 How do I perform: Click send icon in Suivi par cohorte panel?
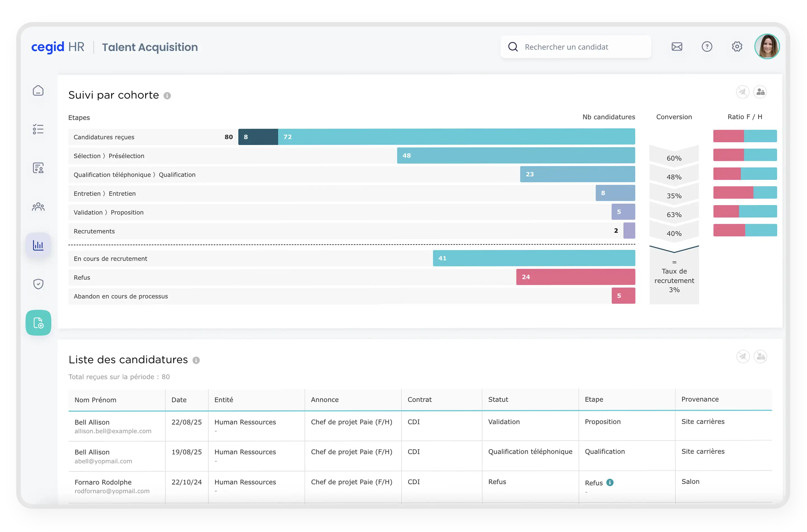click(x=743, y=92)
